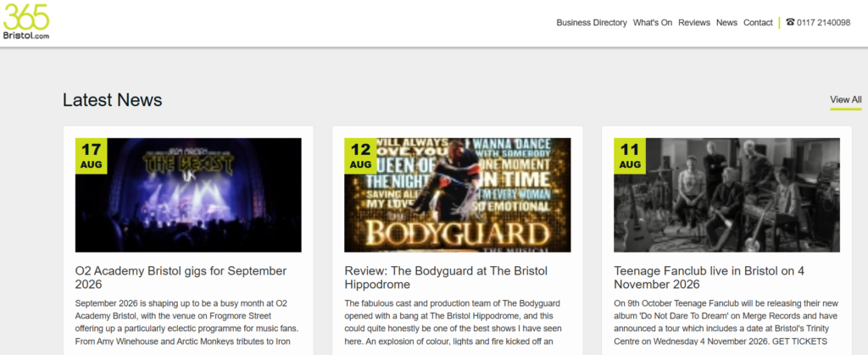Open headline Review: The Bodyguard at The Bristol Hippodrome

click(x=446, y=278)
